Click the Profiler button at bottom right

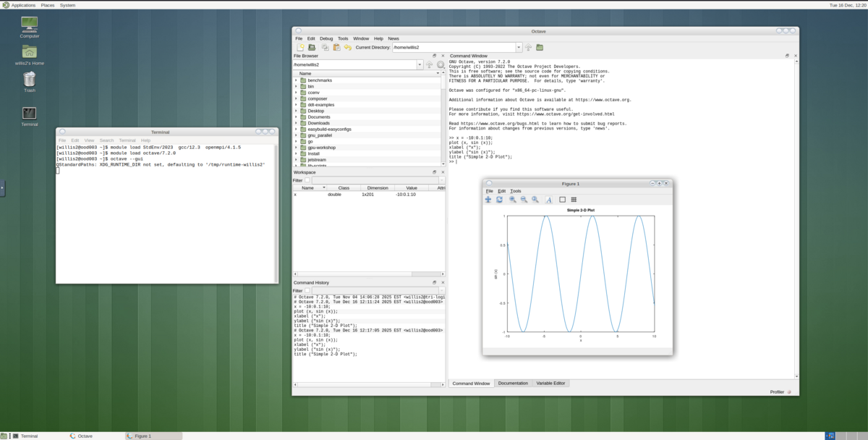point(780,391)
